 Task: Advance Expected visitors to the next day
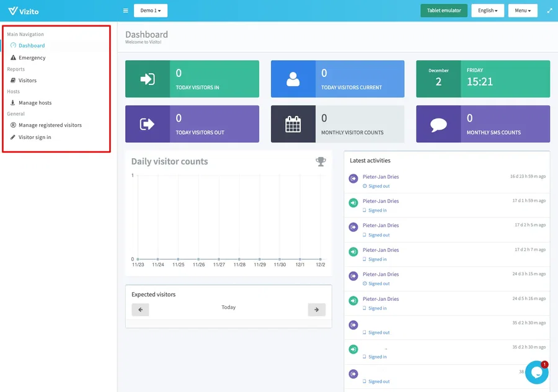tap(317, 310)
